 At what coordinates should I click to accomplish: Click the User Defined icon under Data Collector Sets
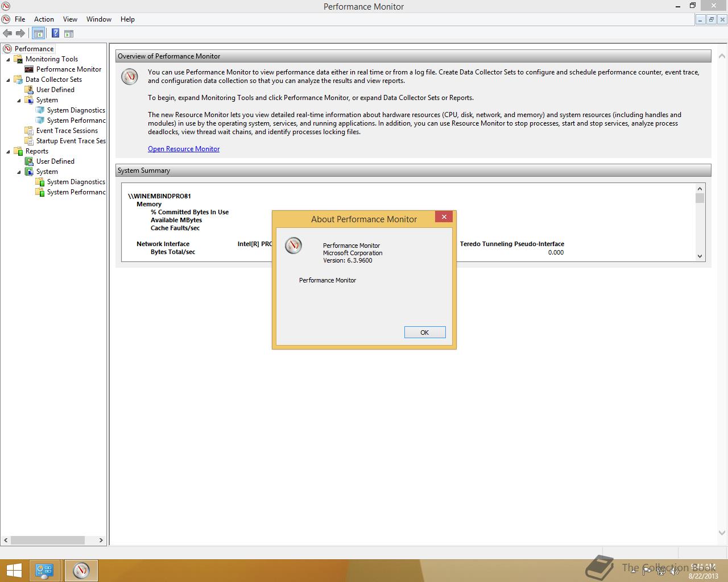pyautogui.click(x=29, y=90)
